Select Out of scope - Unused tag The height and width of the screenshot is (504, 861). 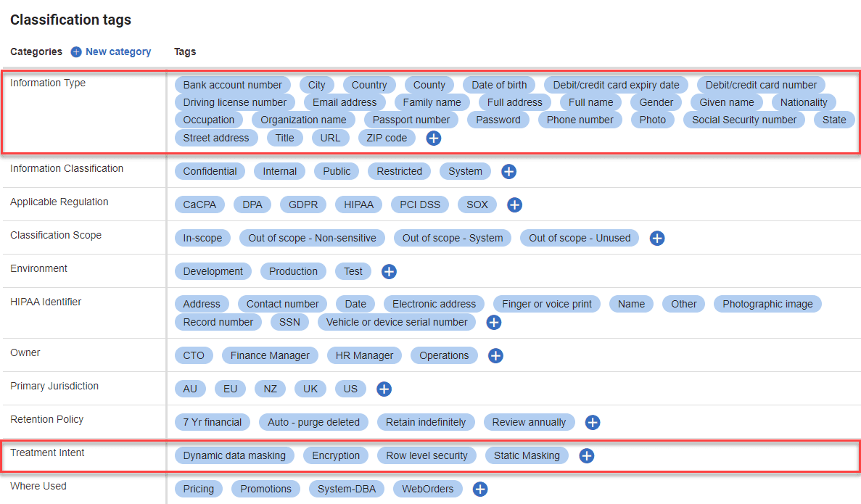pos(580,239)
